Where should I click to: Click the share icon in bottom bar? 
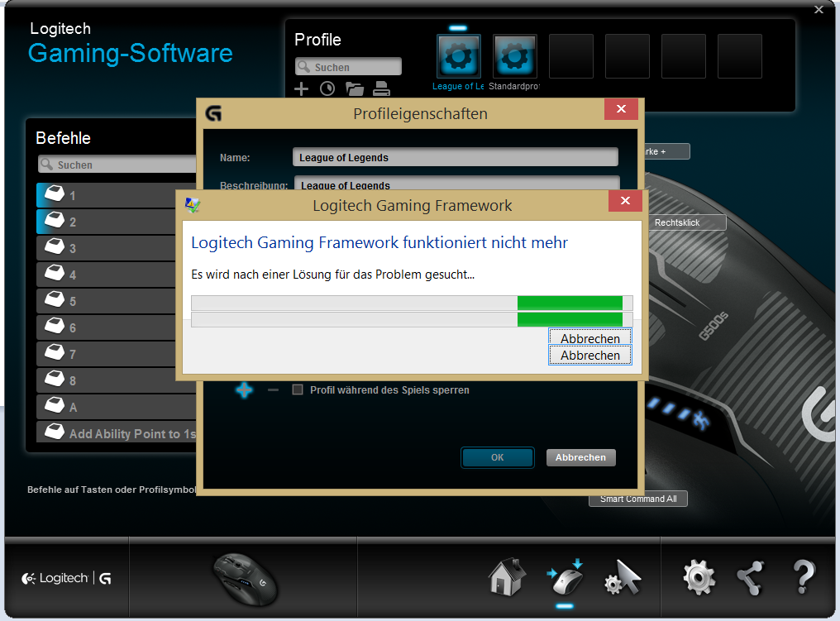click(751, 578)
